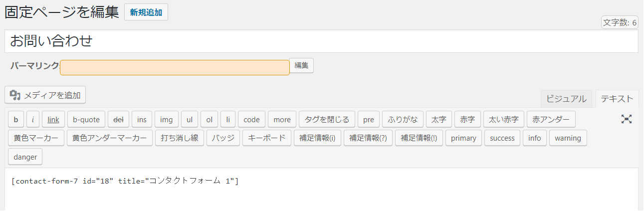This screenshot has height=211, width=644.
Task: Switch to the ビジュアル editor tab
Action: [567, 98]
